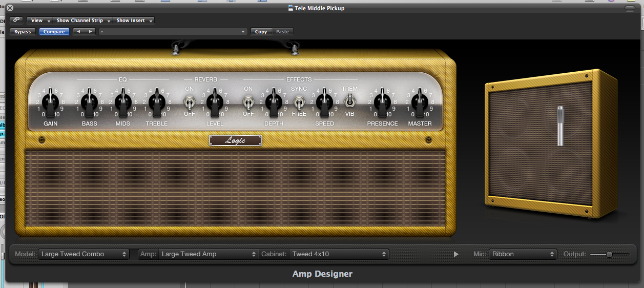Flip the SYNC/FREE switch

(299, 103)
